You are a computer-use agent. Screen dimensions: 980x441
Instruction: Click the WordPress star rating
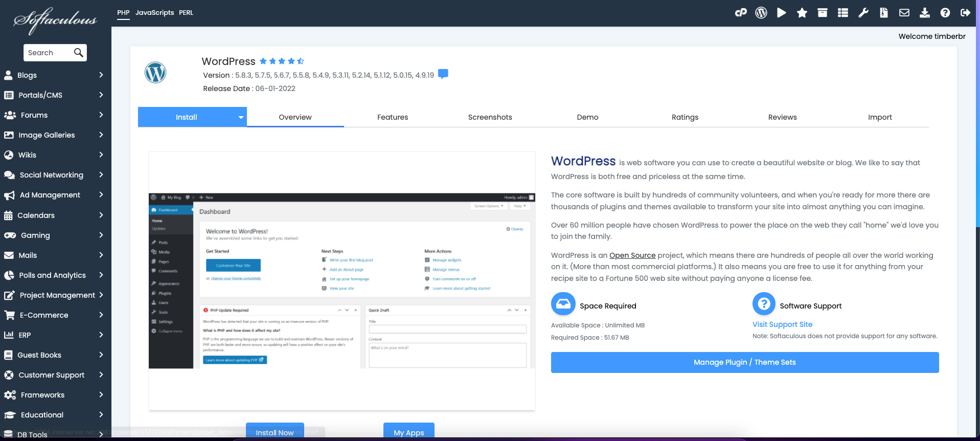coord(282,61)
